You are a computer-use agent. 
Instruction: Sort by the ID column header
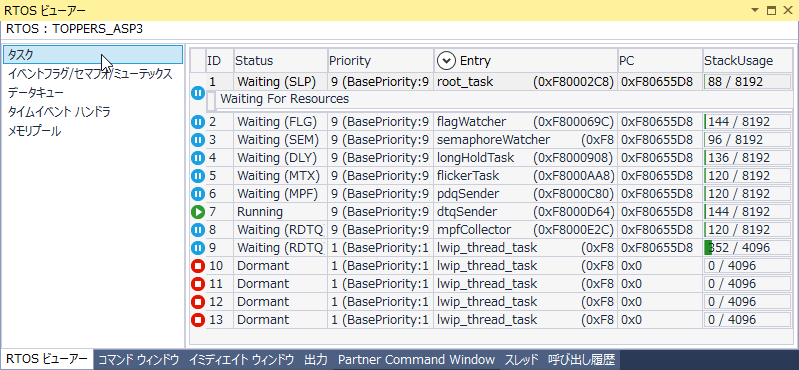(220, 61)
